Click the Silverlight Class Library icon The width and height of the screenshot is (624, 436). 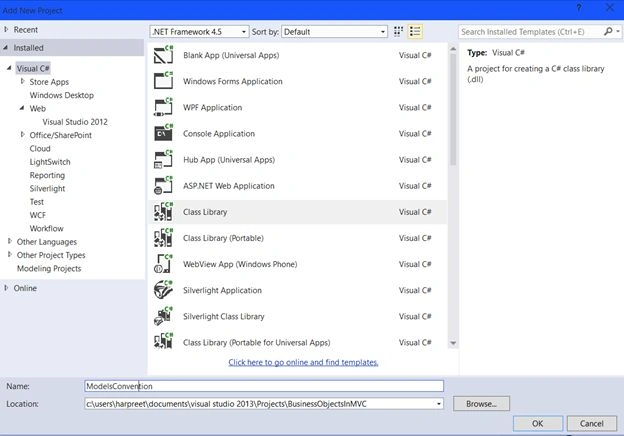click(163, 316)
